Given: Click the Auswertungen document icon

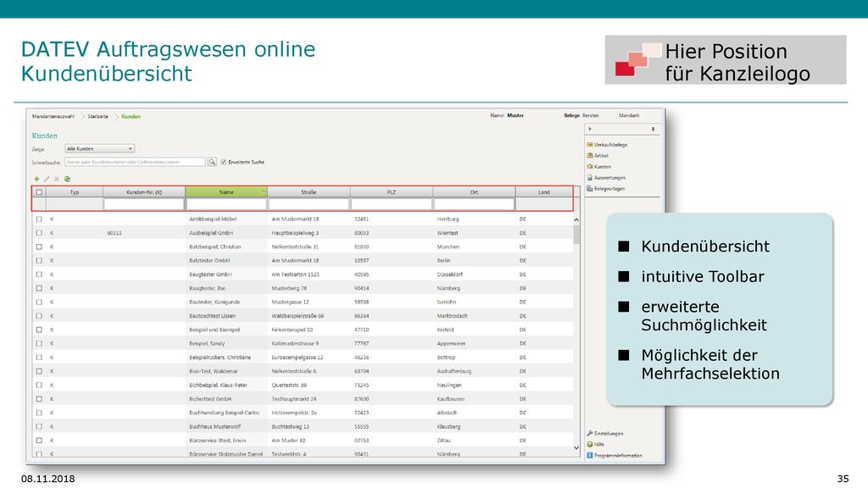Looking at the screenshot, I should coord(590,178).
